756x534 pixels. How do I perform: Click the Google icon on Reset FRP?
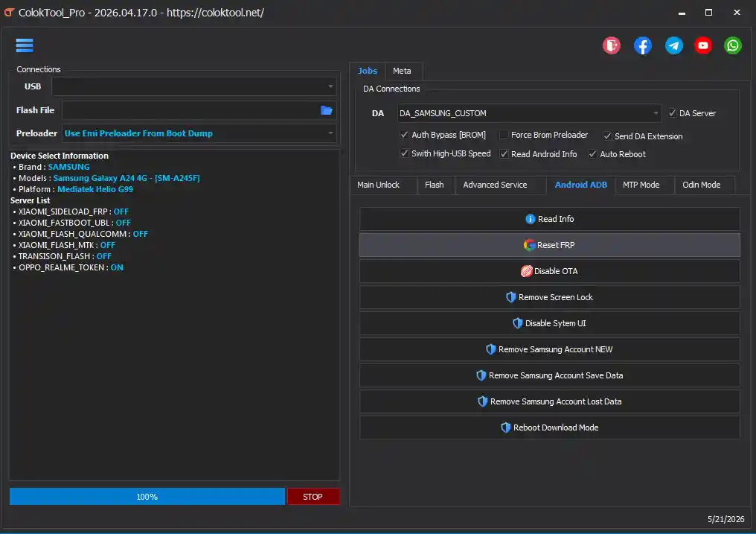coord(529,245)
